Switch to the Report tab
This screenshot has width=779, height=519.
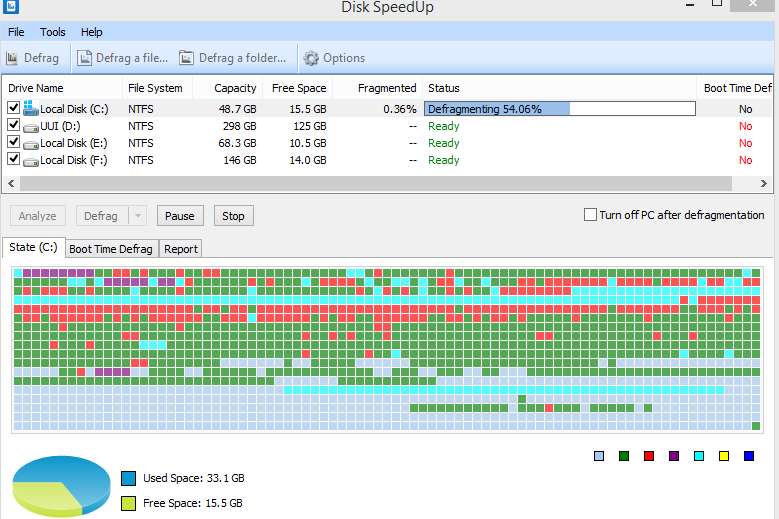181,249
